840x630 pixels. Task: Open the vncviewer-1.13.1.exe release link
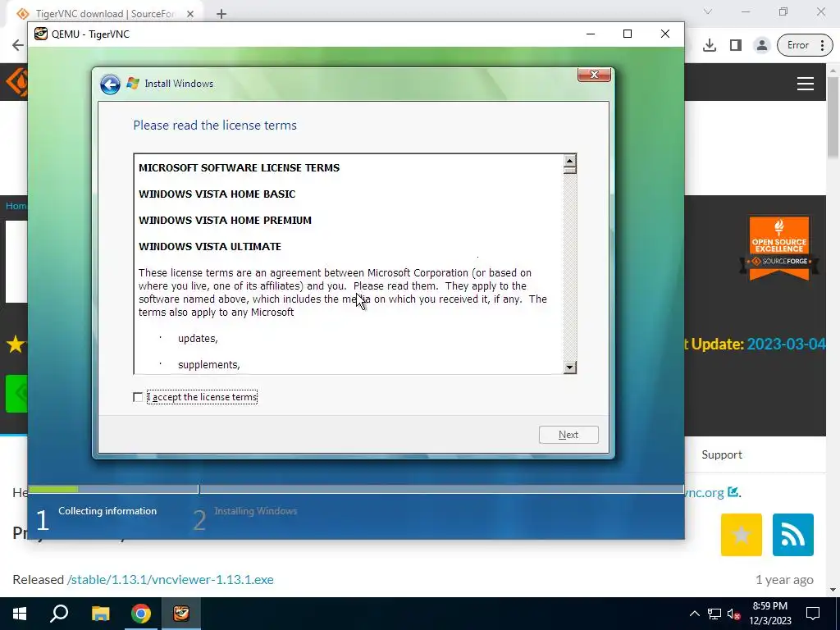(x=171, y=580)
